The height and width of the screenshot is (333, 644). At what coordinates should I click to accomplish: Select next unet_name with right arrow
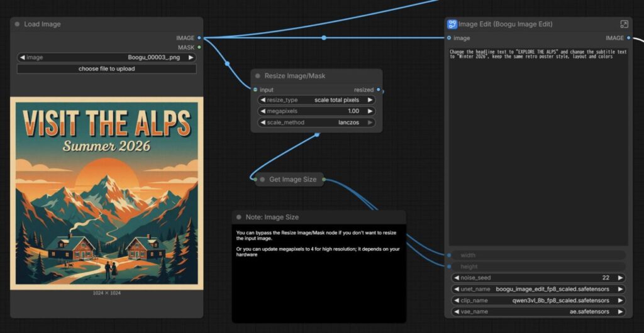[620, 289]
